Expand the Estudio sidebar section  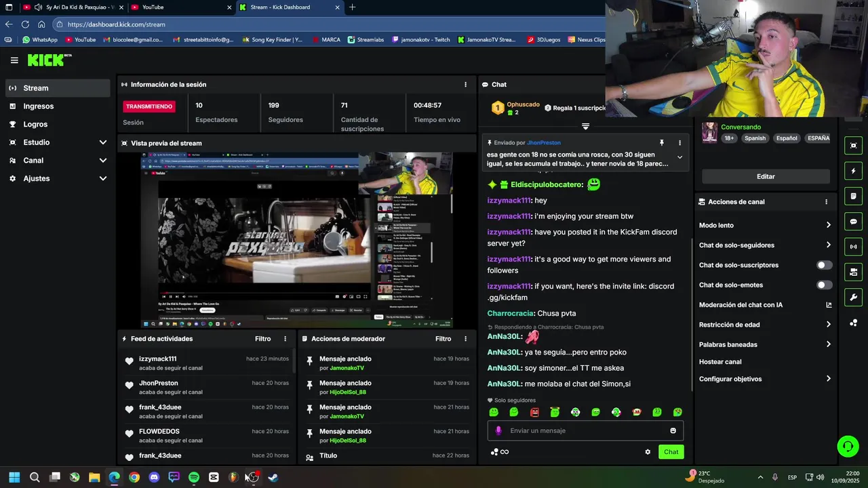click(103, 142)
